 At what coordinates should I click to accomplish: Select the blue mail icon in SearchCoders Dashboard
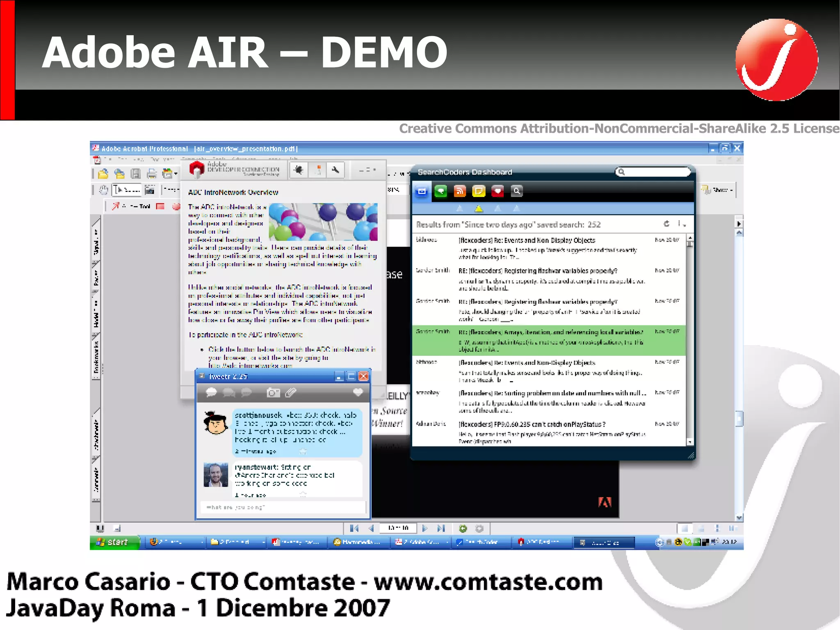422,191
